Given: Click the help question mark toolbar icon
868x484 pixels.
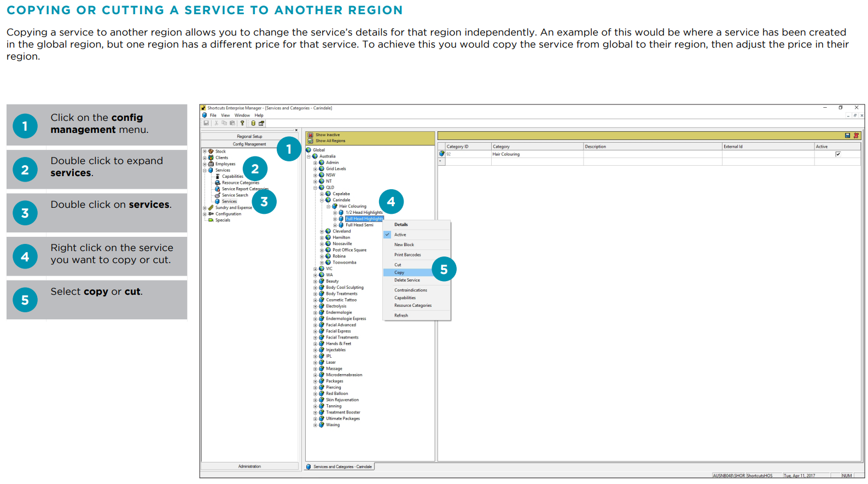Looking at the screenshot, I should (242, 123).
